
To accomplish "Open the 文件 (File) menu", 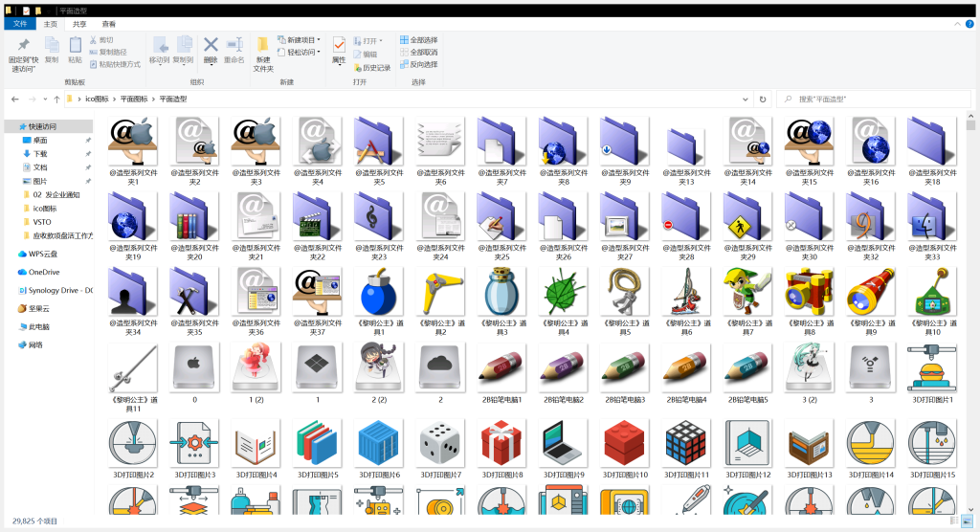I will pyautogui.click(x=19, y=23).
